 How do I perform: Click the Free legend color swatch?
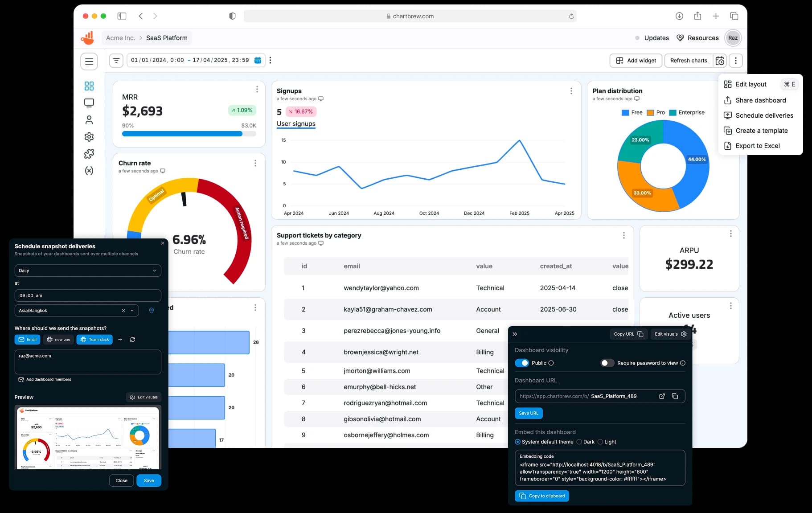[x=625, y=113]
